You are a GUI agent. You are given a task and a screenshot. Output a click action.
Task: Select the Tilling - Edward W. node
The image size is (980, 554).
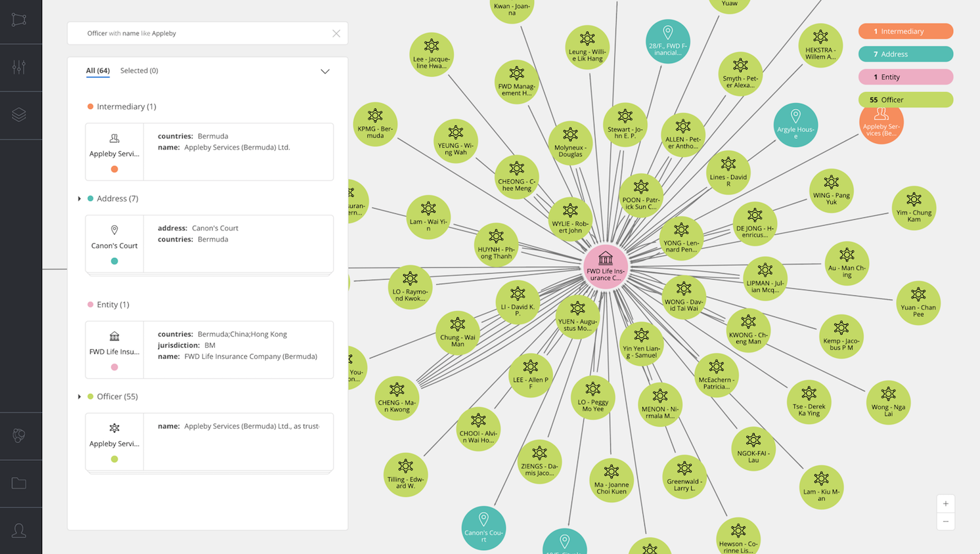click(406, 475)
